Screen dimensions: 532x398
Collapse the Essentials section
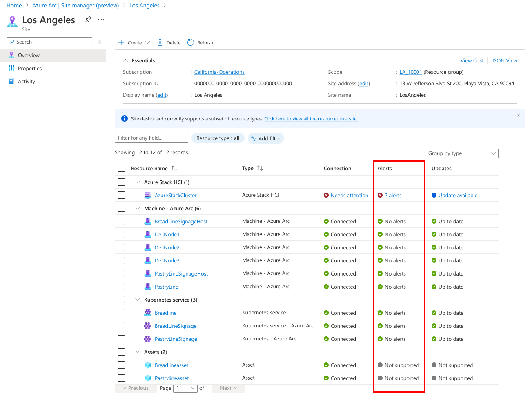(125, 60)
